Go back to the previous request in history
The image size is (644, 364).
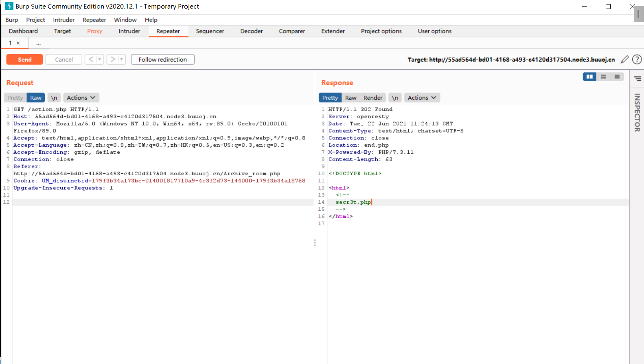click(91, 60)
